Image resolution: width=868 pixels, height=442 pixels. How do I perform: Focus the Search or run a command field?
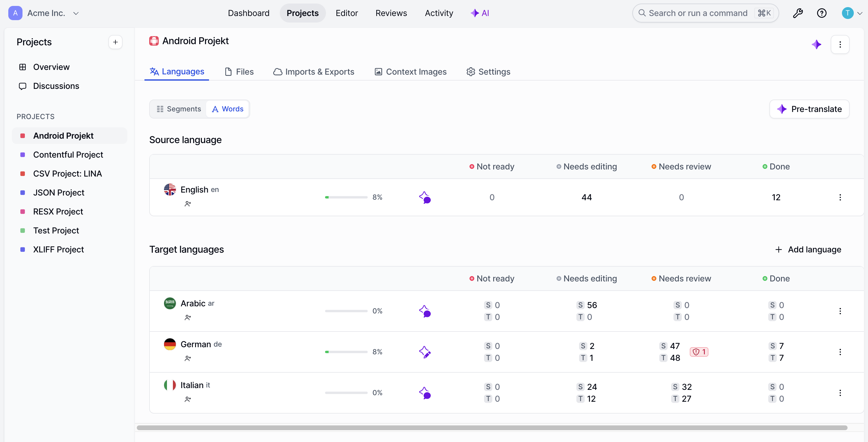(x=705, y=13)
